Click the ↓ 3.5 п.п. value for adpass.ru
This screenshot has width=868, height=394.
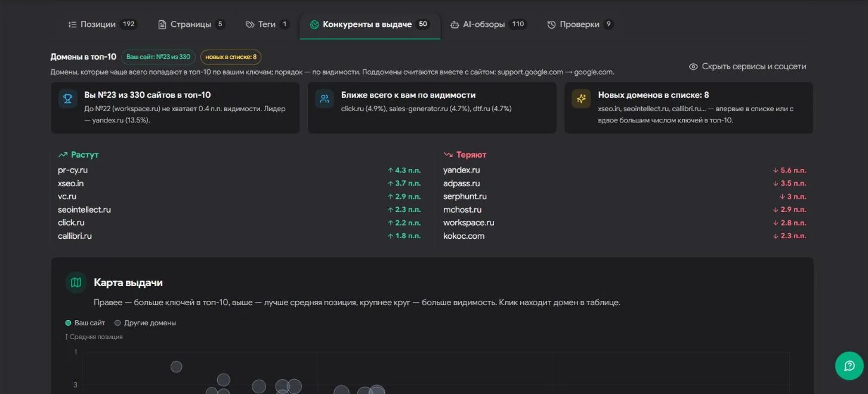coord(789,183)
